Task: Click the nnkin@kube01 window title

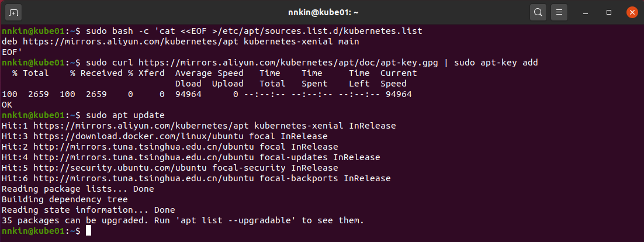Action: 321,12
